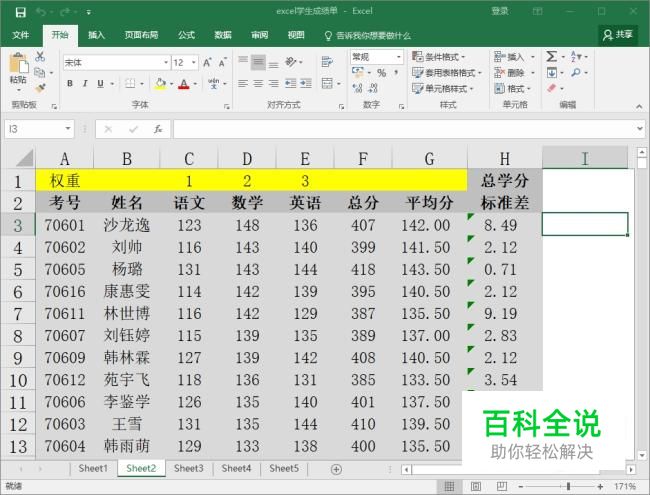This screenshot has width=650, height=495.
Task: Click 删除 Delete cells button
Action: 514,73
